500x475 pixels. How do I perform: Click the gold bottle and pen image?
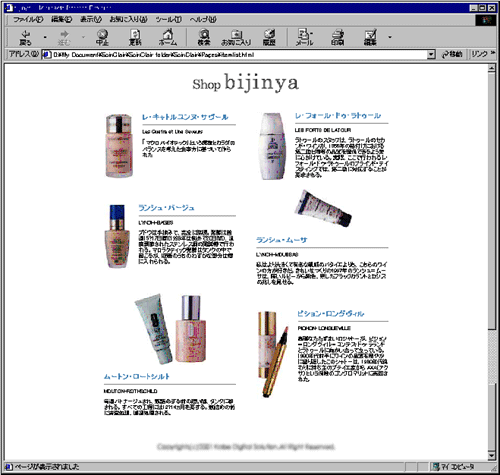pyautogui.click(x=273, y=354)
